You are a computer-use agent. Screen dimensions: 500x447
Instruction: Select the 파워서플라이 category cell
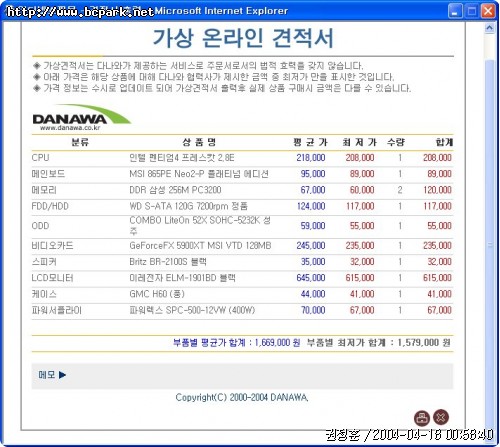(x=57, y=310)
